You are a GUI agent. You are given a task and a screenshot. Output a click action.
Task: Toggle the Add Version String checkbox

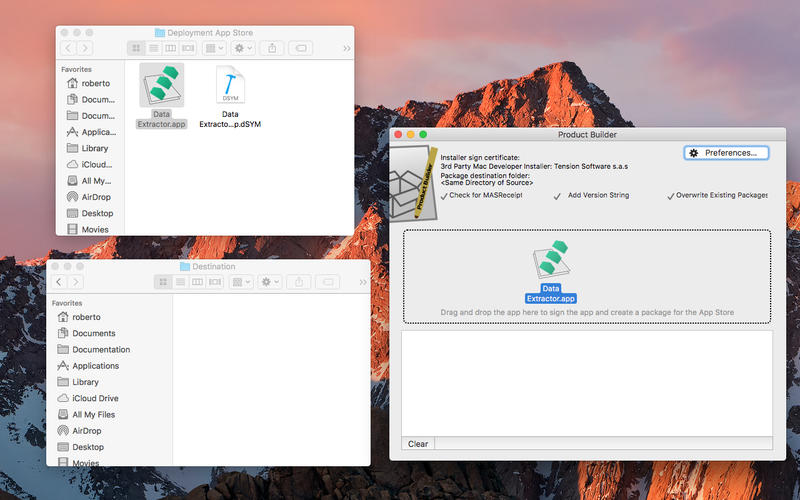click(x=558, y=196)
